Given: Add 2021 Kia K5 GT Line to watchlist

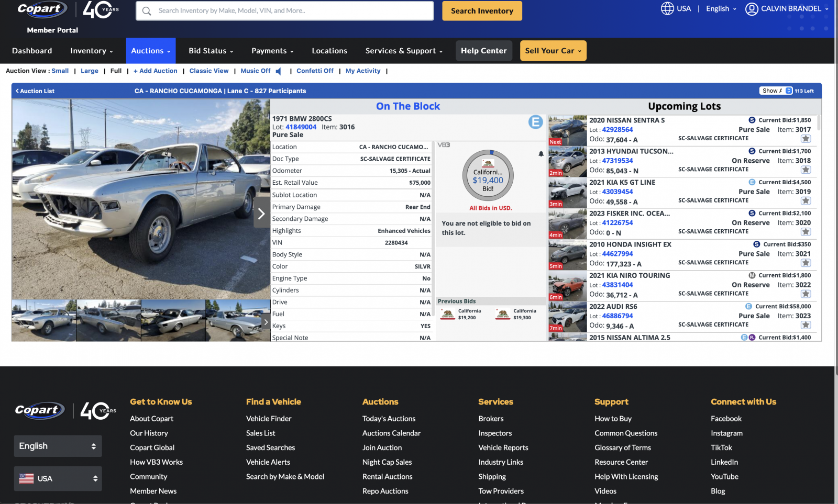Looking at the screenshot, I should 806,200.
